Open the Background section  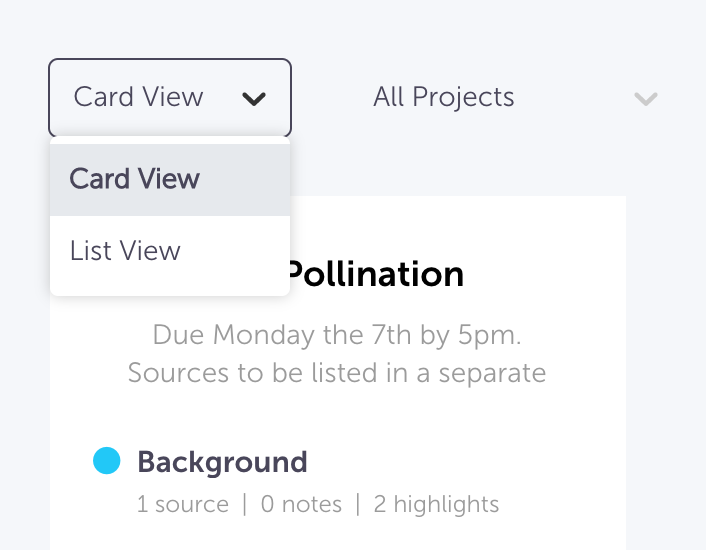[222, 462]
